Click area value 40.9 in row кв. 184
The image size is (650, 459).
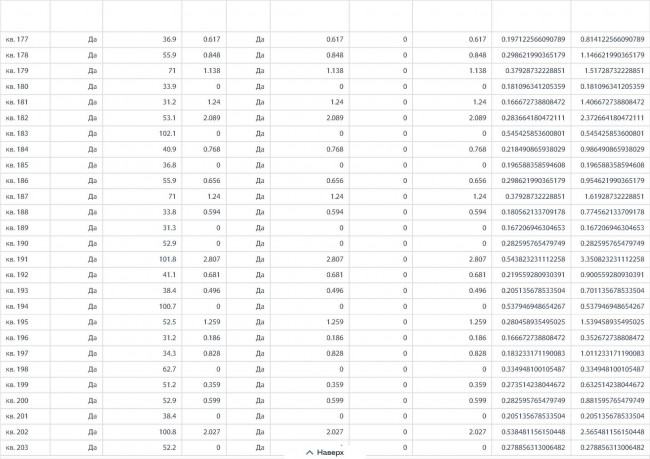click(x=169, y=149)
